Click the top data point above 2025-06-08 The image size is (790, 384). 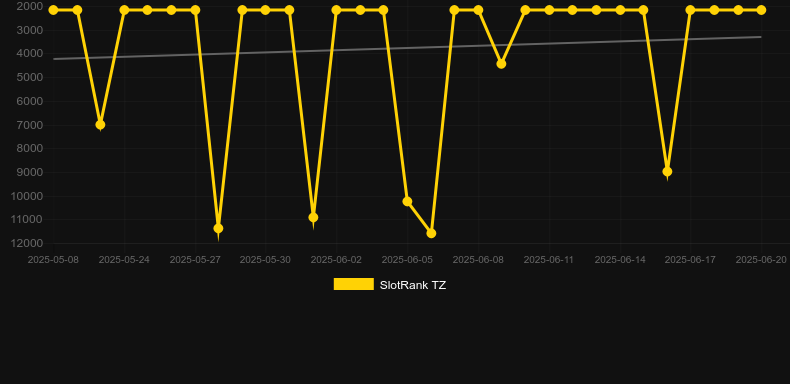478,10
